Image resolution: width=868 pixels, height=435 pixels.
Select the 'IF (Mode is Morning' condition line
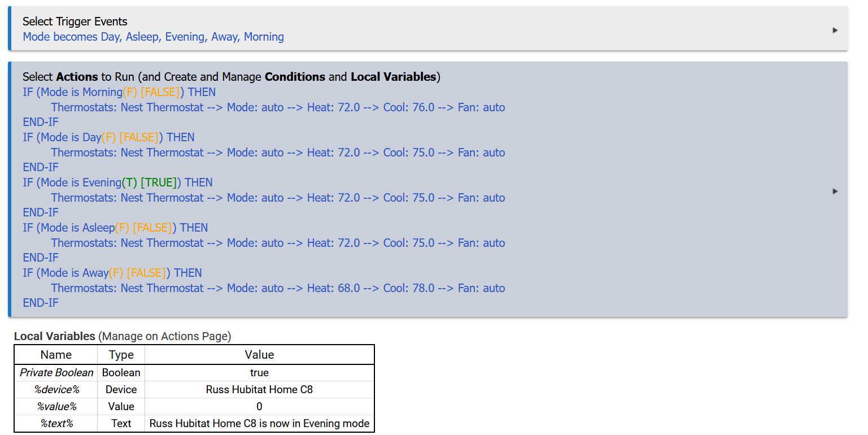[x=119, y=92]
